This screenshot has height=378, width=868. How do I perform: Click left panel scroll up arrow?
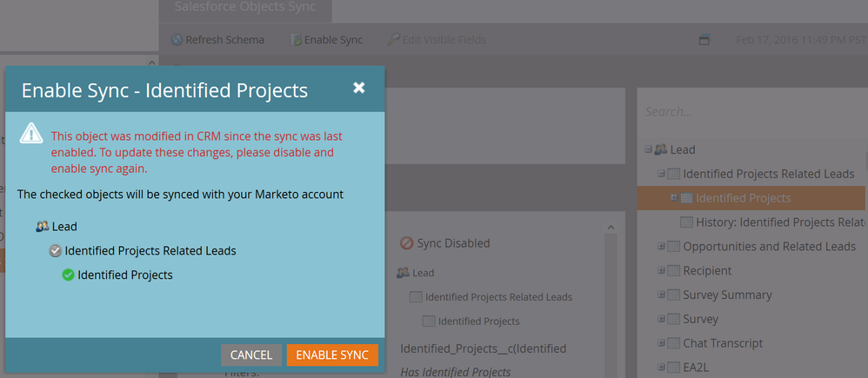click(x=152, y=62)
